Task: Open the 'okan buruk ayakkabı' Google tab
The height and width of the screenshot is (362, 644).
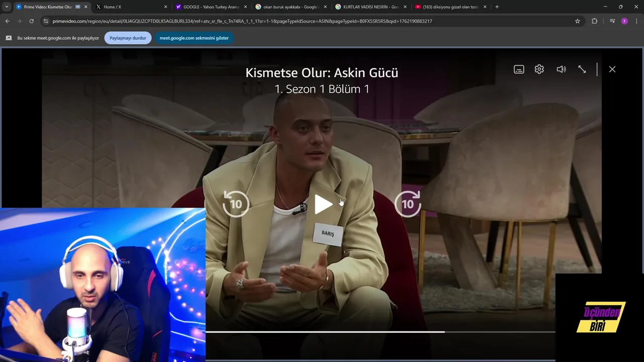Action: [290, 7]
